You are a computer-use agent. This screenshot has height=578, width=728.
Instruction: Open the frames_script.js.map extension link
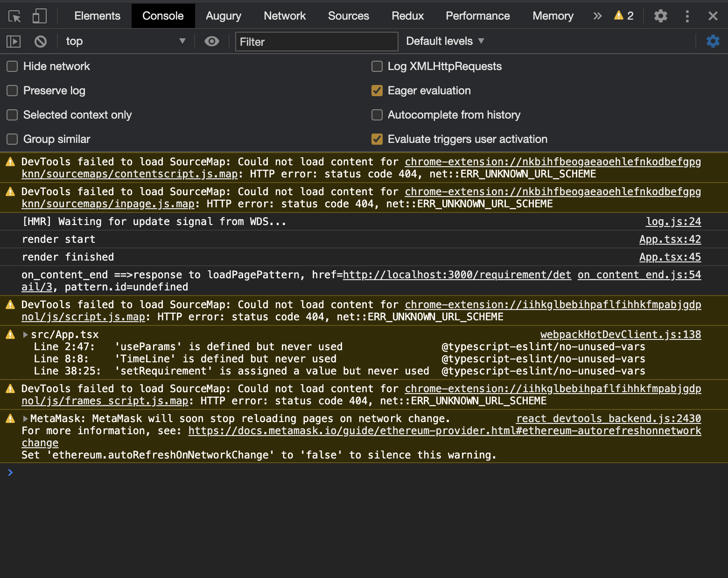pos(105,401)
